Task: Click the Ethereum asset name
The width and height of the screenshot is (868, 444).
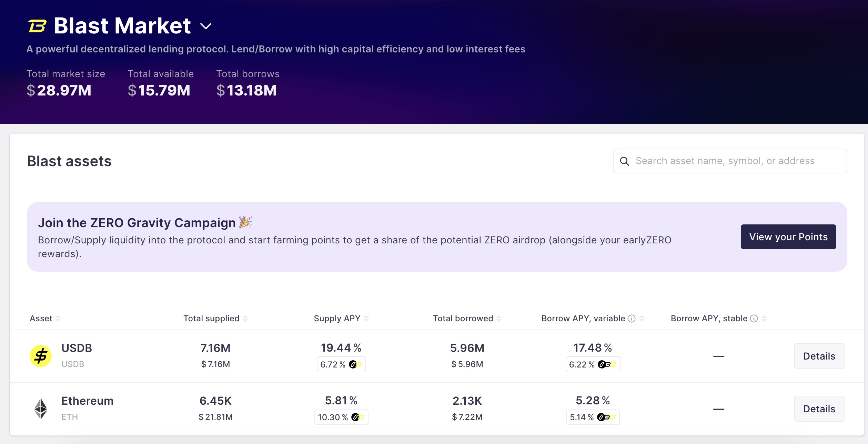Action: (x=87, y=401)
